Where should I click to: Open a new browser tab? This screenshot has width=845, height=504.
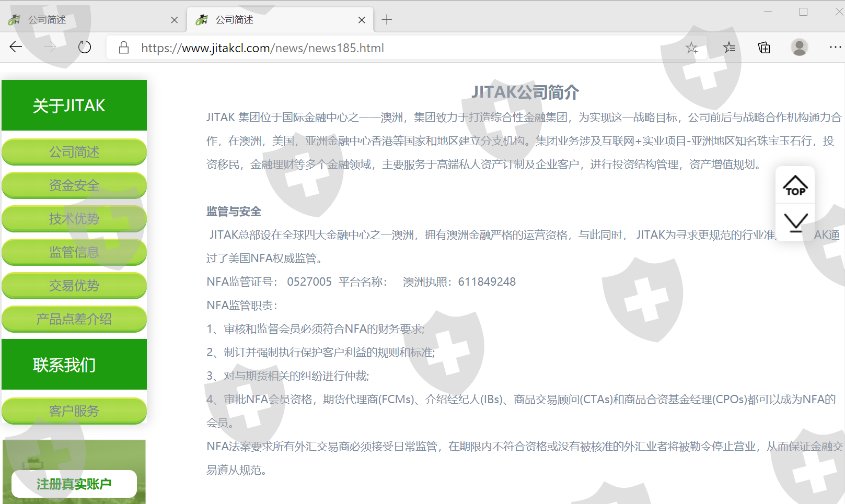coord(387,20)
